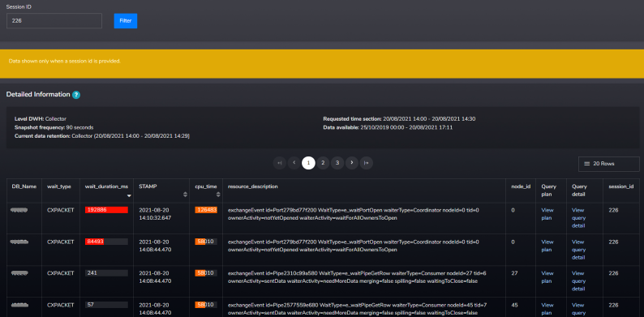Go to previous page arrow
The width and height of the screenshot is (644, 317).
(294, 163)
